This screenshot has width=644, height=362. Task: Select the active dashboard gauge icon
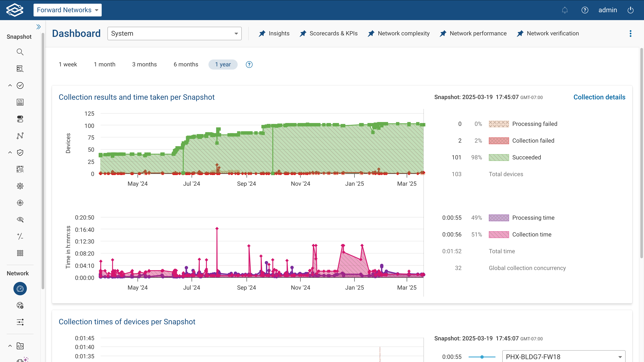pyautogui.click(x=20, y=289)
